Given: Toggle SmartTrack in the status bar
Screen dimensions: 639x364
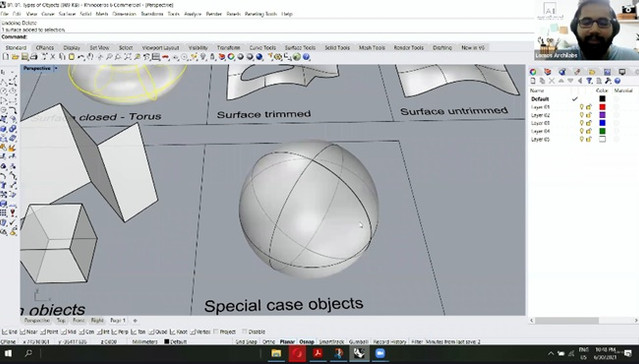Looking at the screenshot, I should (x=331, y=342).
